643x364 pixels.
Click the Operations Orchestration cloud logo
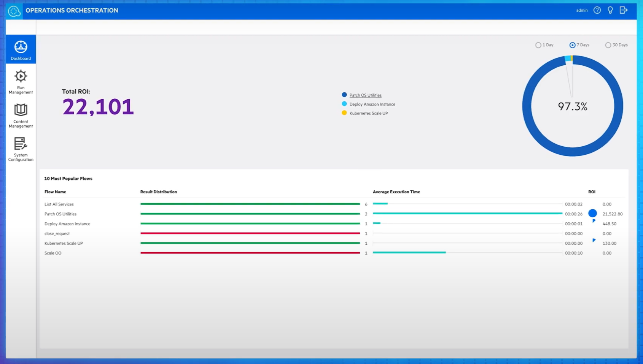pos(14,10)
